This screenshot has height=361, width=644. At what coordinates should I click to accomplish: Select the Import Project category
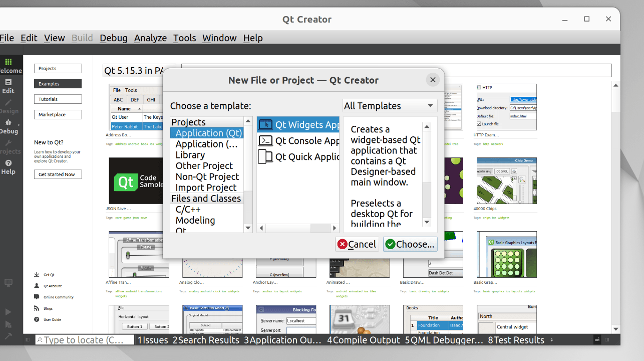207,188
